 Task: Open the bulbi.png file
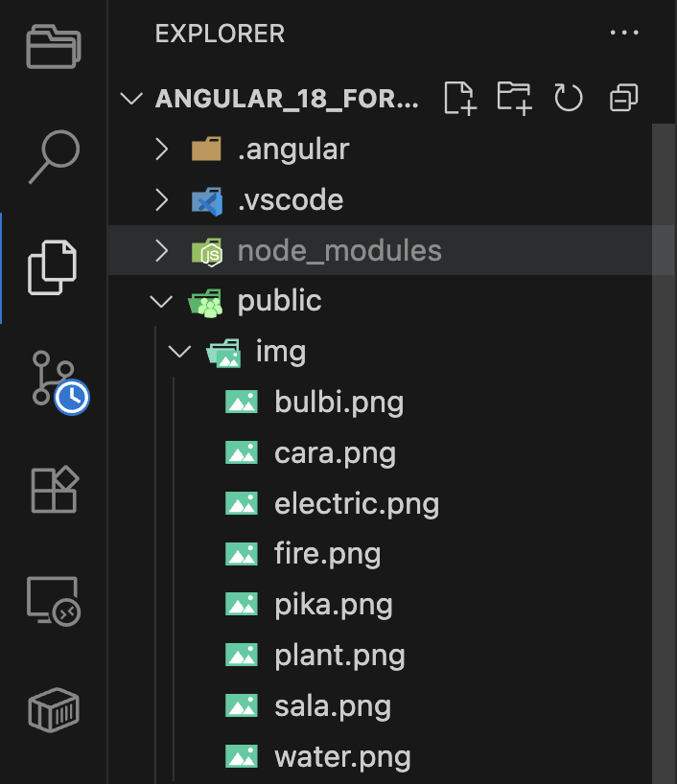coord(338,402)
